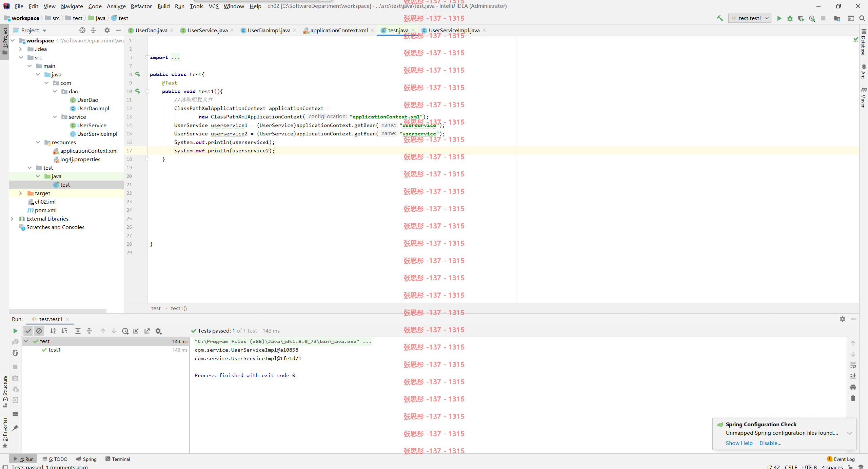Click Disable... link in notification
The height and width of the screenshot is (469, 868).
pos(770,443)
